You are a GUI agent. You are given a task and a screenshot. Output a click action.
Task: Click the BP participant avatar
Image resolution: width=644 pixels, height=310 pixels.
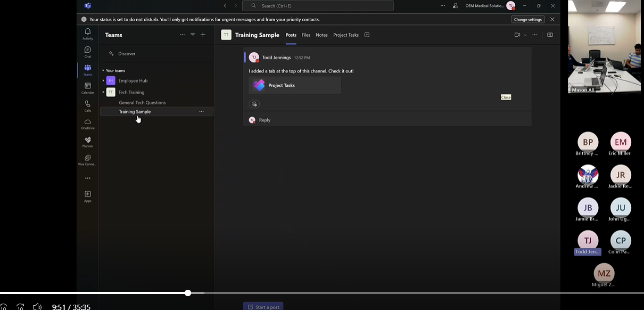(588, 142)
